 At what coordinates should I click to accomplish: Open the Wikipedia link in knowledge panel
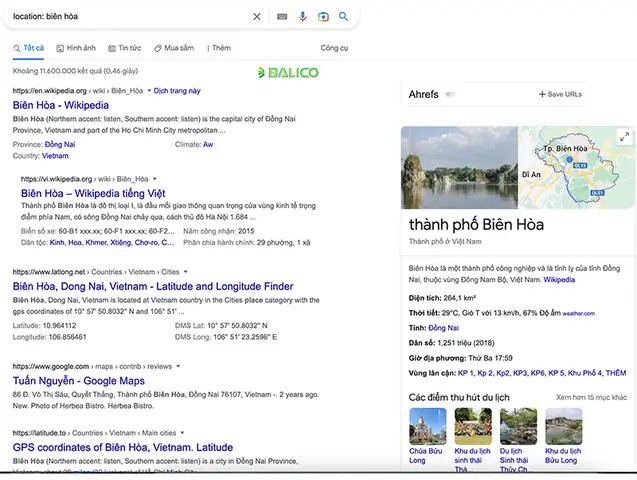(x=559, y=279)
